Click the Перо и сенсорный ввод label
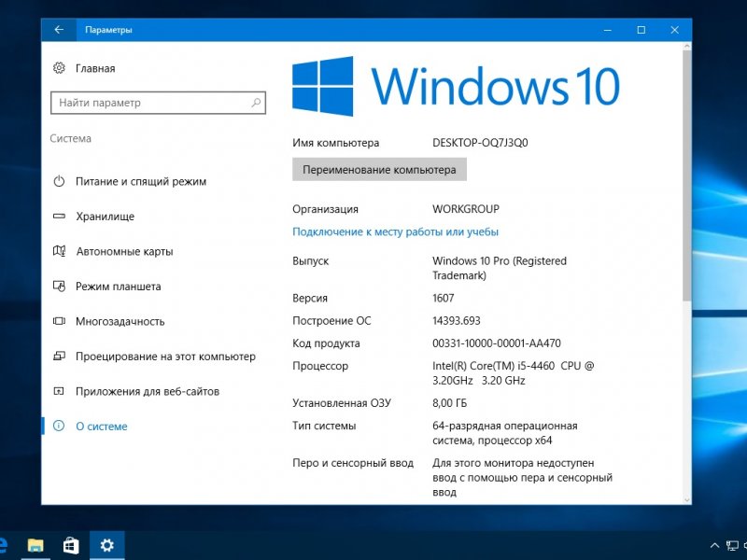Viewport: 747px width, 560px height. (353, 463)
